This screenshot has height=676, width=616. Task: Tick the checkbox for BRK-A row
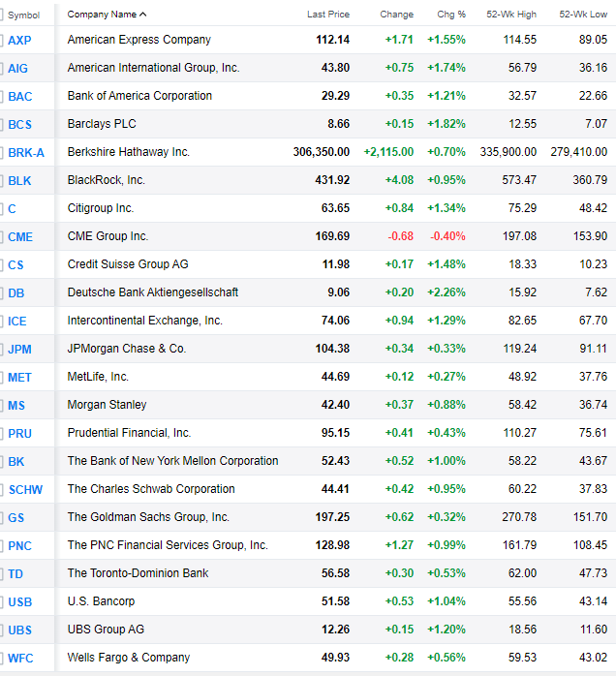(1, 153)
